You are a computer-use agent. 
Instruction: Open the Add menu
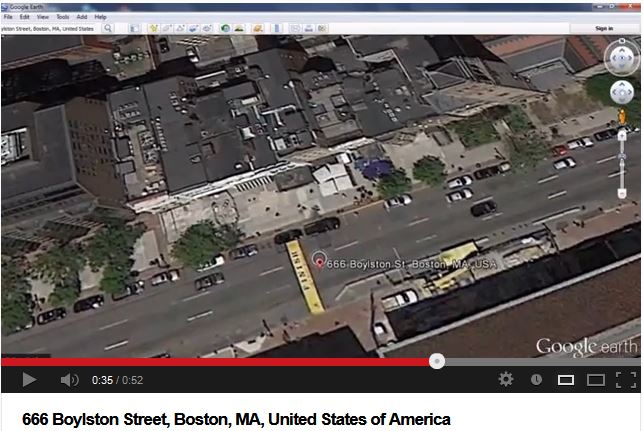click(x=82, y=17)
